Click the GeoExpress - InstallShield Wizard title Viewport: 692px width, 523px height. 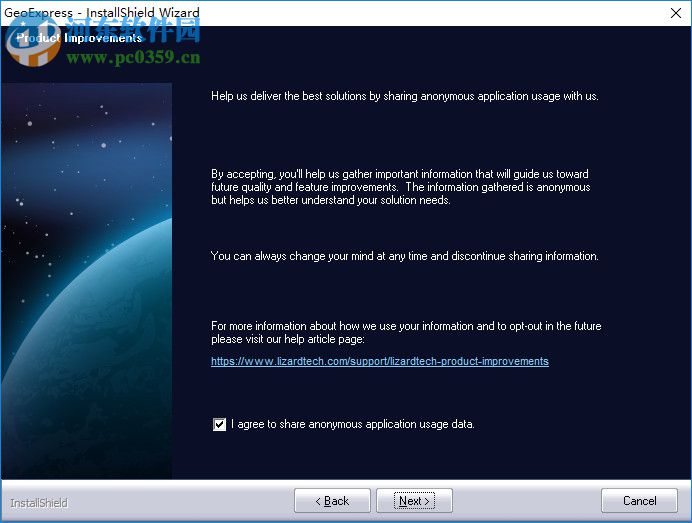(102, 12)
